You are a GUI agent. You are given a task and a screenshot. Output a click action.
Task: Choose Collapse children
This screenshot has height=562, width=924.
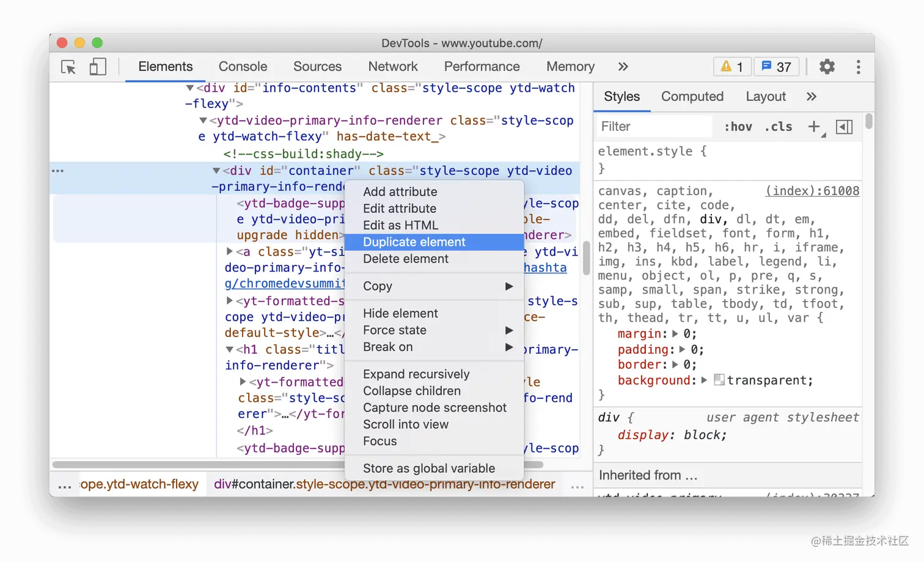pyautogui.click(x=435, y=391)
